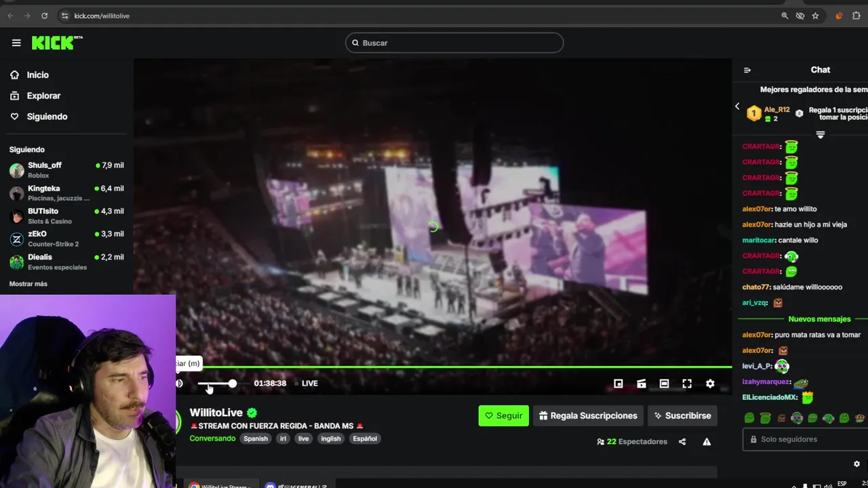This screenshot has width=868, height=488.
Task: Collapse the chat panel
Action: (x=747, y=70)
